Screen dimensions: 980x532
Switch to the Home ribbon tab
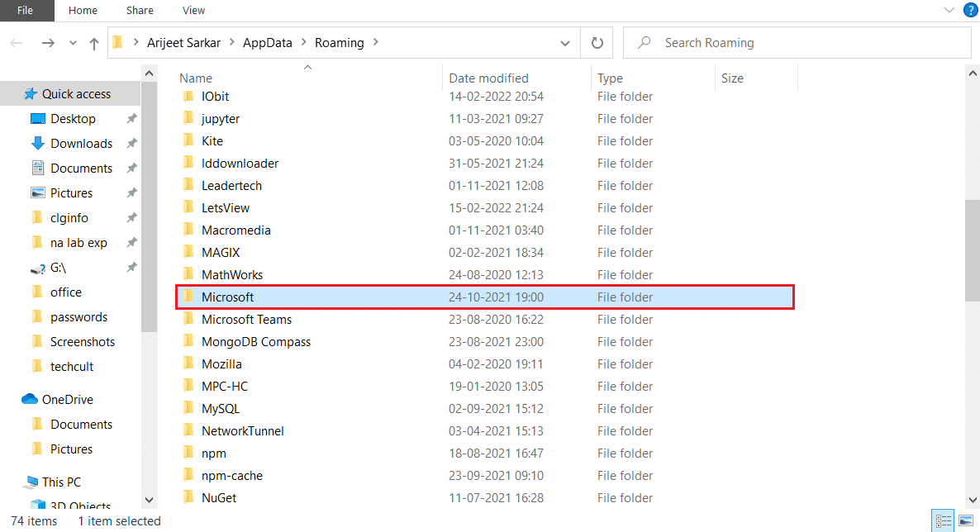(83, 11)
